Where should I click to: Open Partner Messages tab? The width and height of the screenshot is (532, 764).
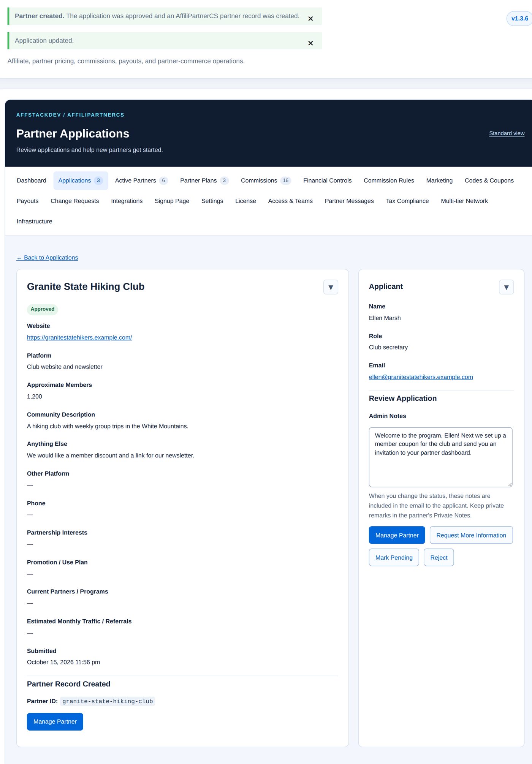pyautogui.click(x=349, y=201)
